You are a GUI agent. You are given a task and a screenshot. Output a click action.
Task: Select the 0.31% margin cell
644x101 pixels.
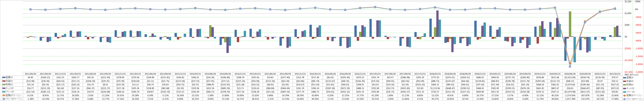pyautogui.click(x=30, y=95)
